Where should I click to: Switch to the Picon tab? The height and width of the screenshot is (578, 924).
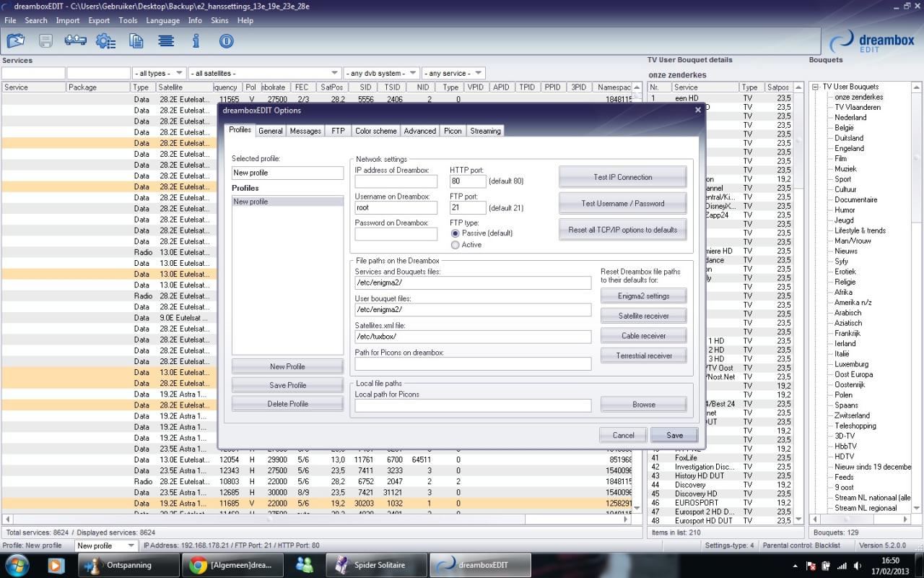coord(453,131)
